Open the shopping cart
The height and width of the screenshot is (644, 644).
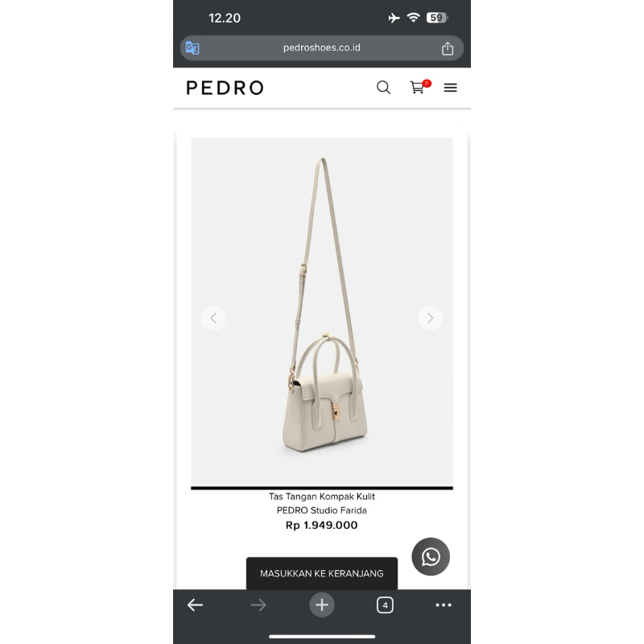(419, 87)
